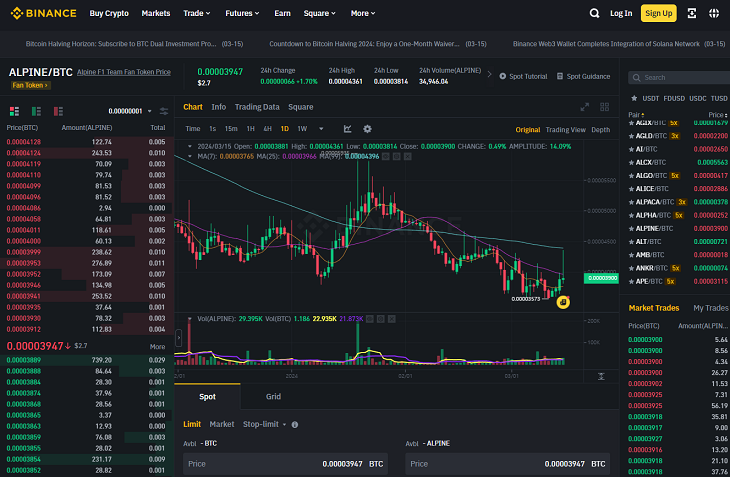Favorite the ALPINE/BTC pair star
The width and height of the screenshot is (730, 477).
pyautogui.click(x=631, y=228)
